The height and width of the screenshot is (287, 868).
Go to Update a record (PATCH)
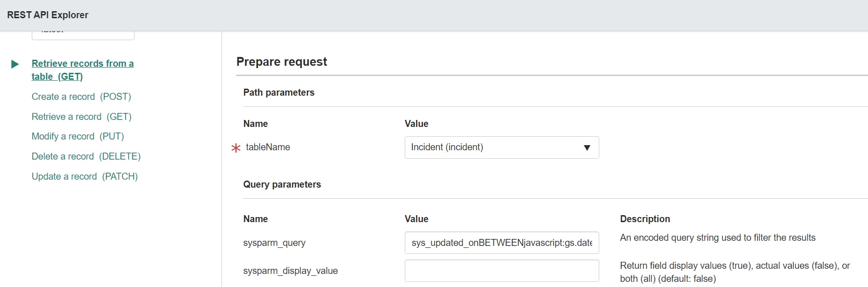pyautogui.click(x=85, y=176)
